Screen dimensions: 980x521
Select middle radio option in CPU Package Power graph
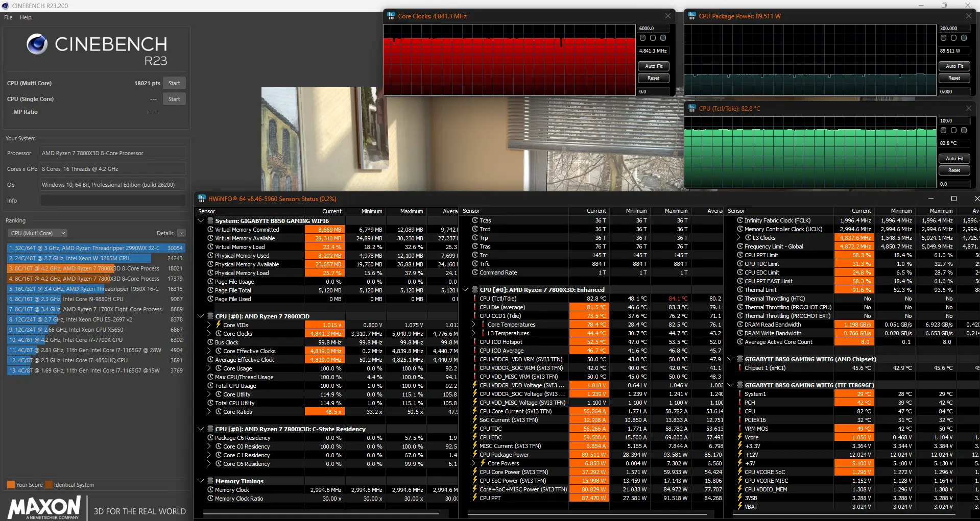954,38
